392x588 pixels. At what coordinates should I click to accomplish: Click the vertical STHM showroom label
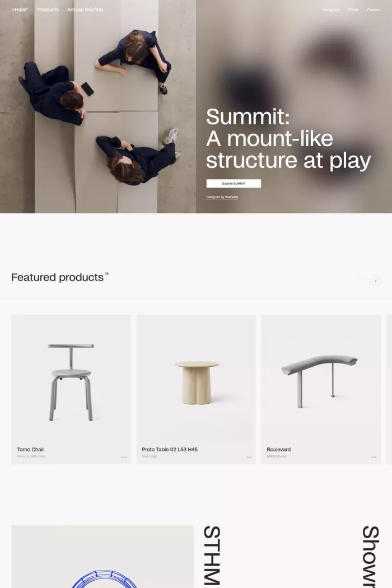(x=212, y=556)
